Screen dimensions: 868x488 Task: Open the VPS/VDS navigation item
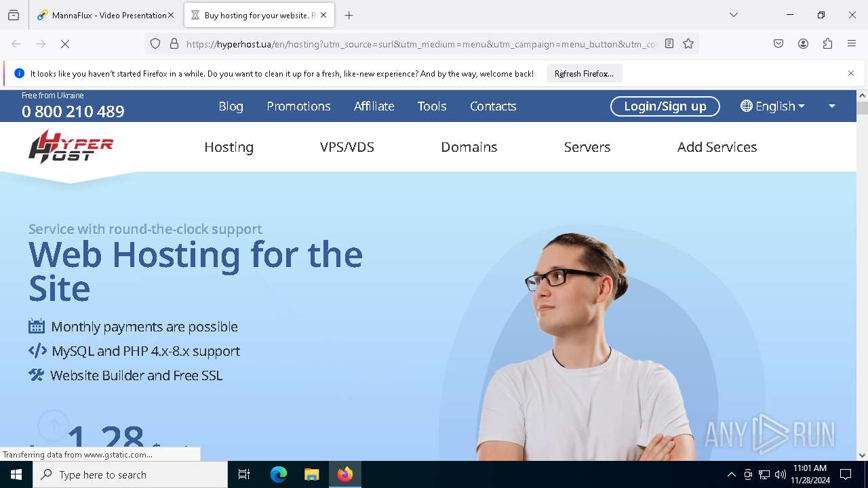click(347, 147)
